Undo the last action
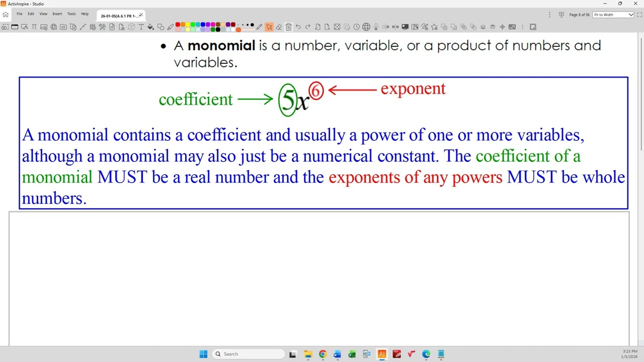Viewport: 644px width, 362px height. 298,27
